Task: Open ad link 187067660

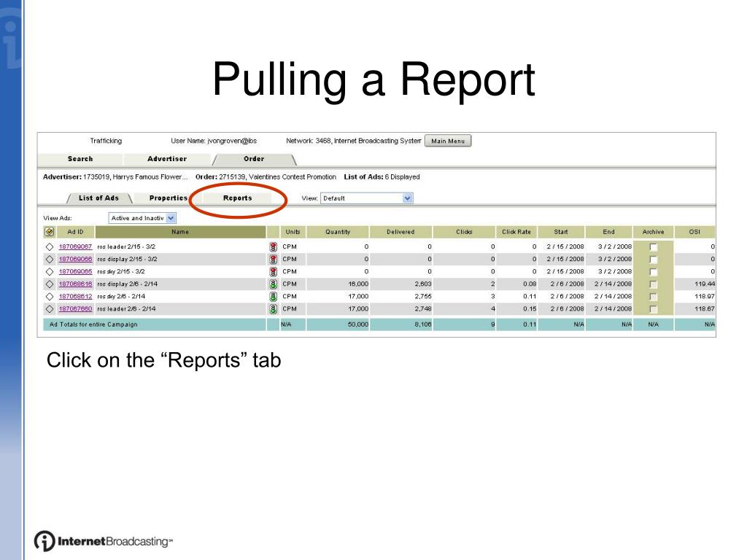Action: coord(75,308)
